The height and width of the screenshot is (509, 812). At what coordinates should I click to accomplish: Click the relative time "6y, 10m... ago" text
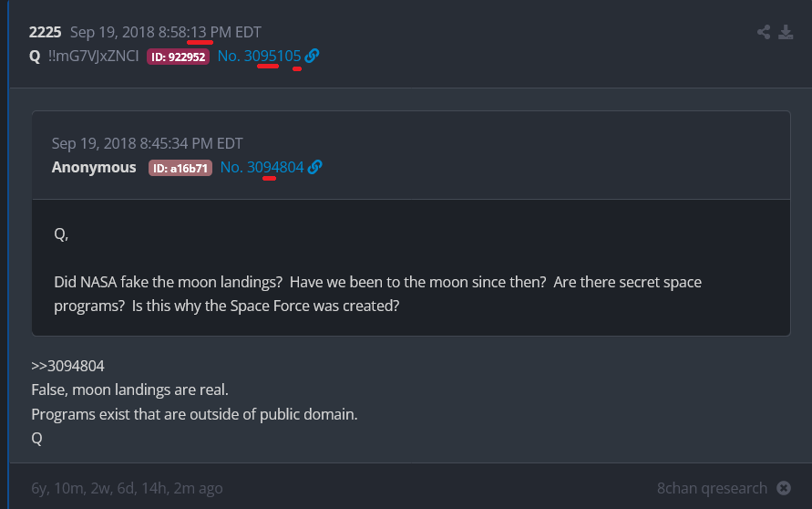(x=127, y=488)
